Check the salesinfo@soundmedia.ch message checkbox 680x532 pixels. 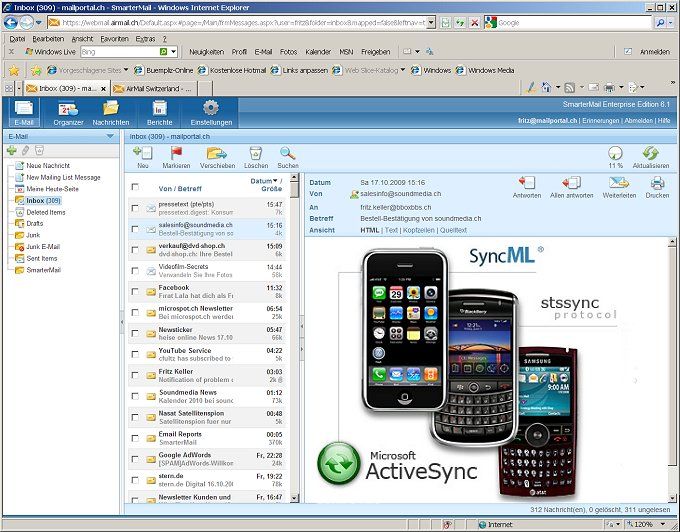click(135, 229)
